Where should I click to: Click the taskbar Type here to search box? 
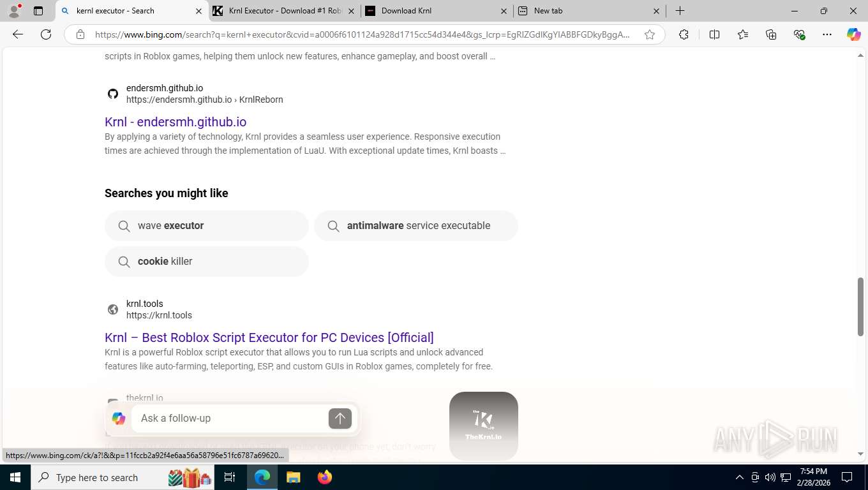click(x=123, y=477)
